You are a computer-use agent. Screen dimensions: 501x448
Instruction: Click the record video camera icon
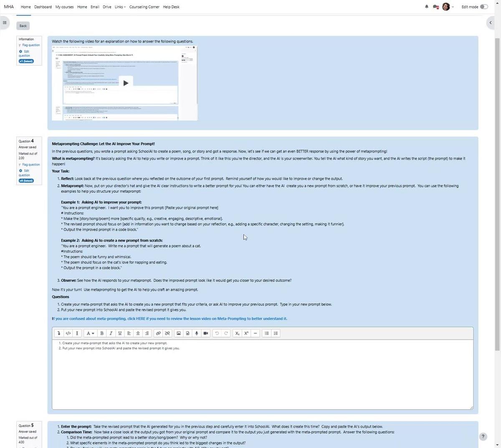point(205,333)
